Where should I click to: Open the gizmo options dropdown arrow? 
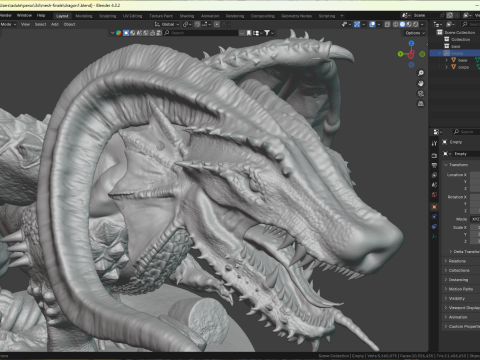(x=364, y=24)
